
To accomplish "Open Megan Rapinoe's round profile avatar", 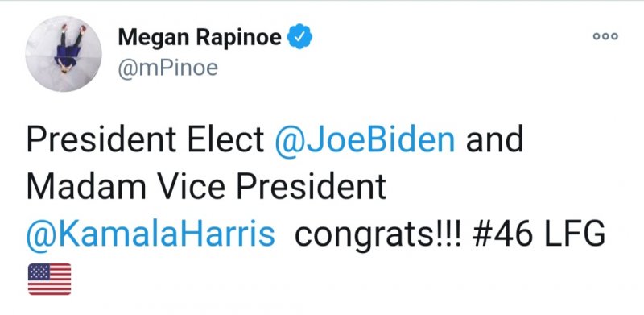I will 64,53.
